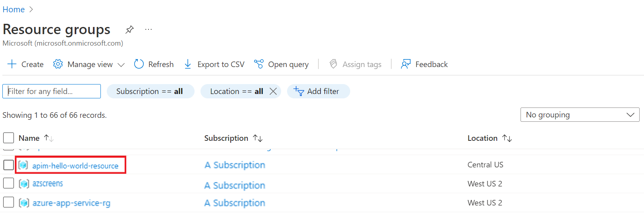Sort by Location column arrows
Screen dimensions: 644x213
pyautogui.click(x=507, y=138)
